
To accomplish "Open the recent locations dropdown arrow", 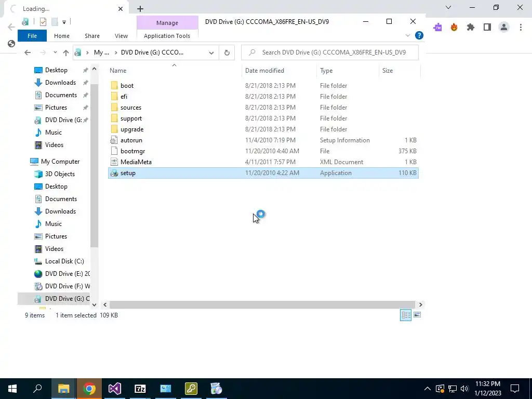I will 55,52.
